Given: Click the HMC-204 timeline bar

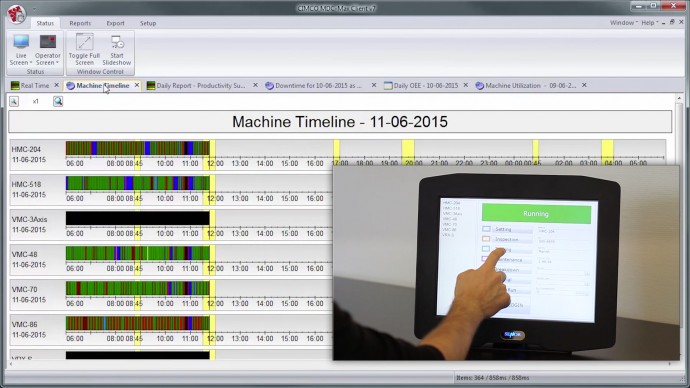Looking at the screenshot, I should (x=138, y=148).
